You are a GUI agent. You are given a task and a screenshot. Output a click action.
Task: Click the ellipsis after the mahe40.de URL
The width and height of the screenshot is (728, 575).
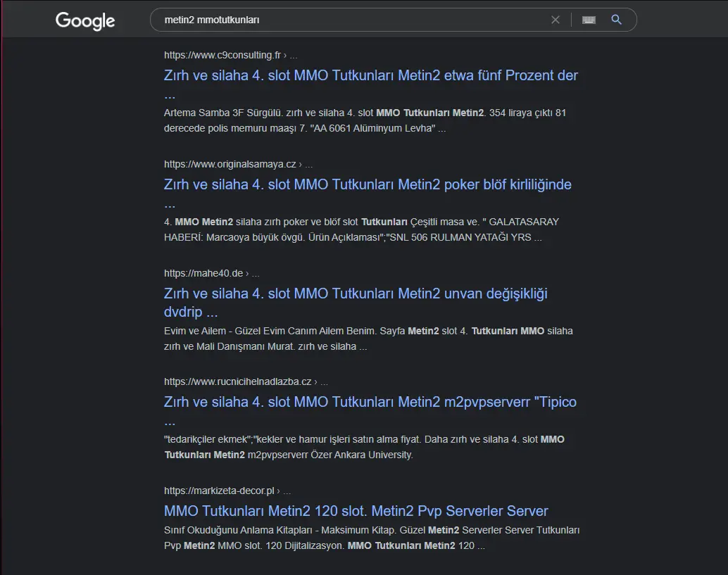256,274
